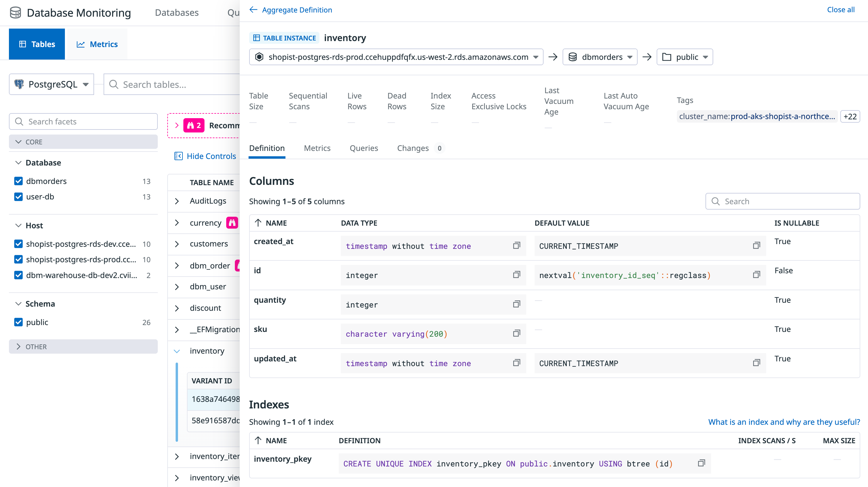Copy the created_at data type value
868x487 pixels.
click(x=516, y=246)
